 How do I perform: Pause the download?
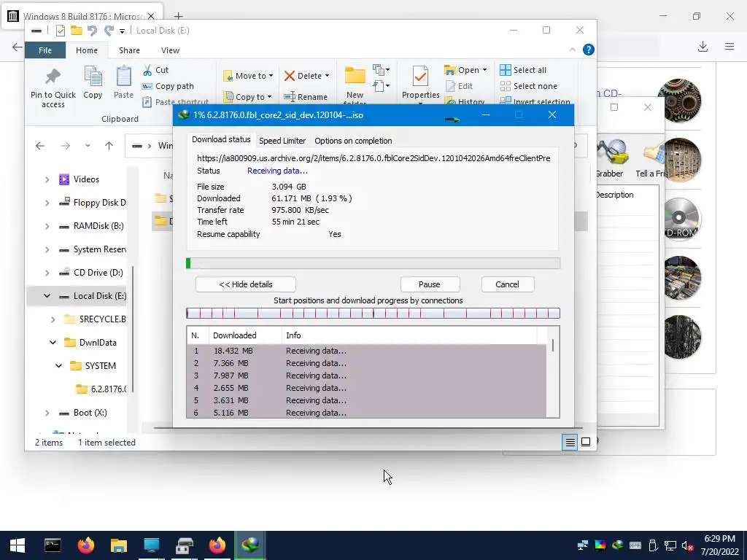429,284
